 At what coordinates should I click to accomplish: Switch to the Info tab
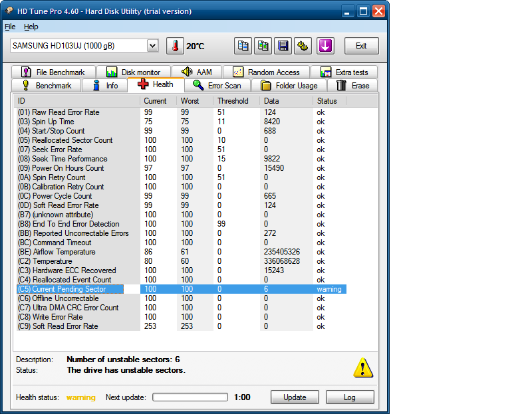105,86
